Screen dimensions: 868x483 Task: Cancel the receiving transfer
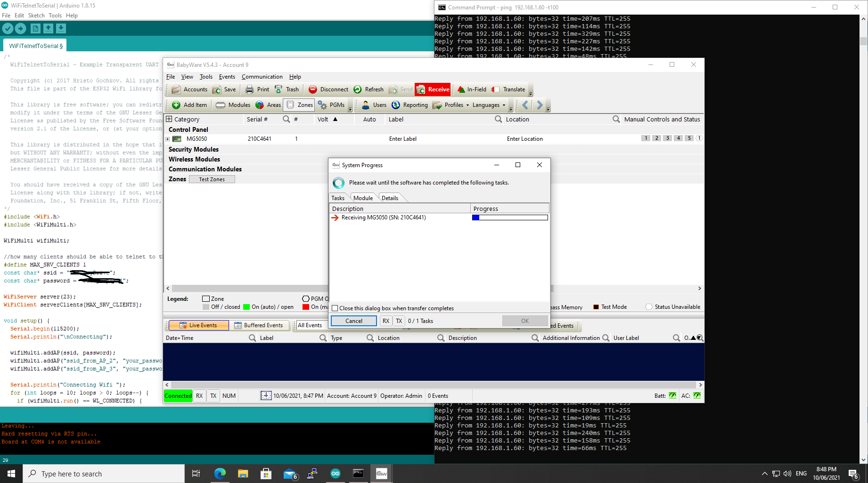(x=353, y=321)
